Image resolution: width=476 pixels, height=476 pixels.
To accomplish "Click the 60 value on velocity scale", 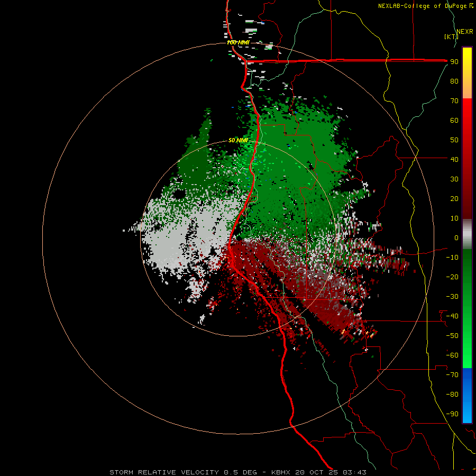I will click(x=454, y=120).
